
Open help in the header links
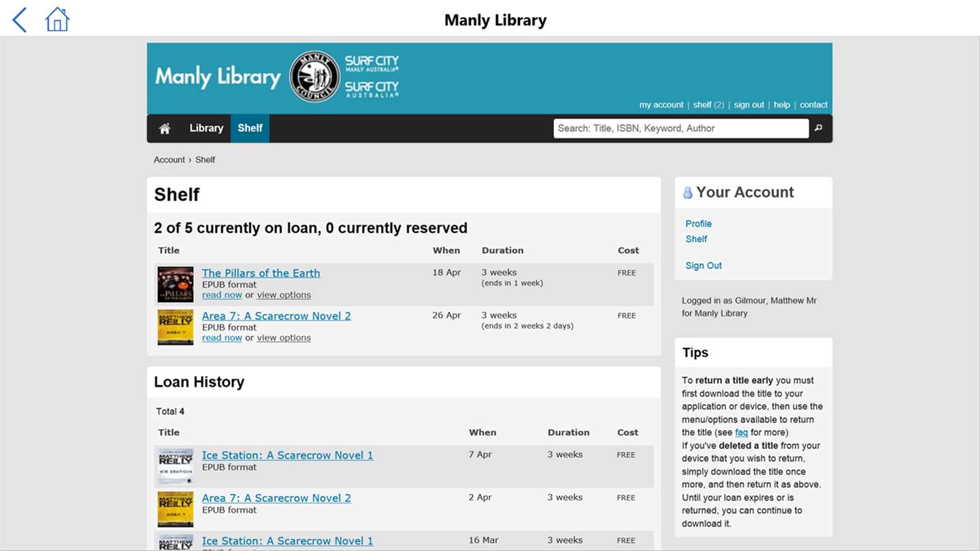coord(782,105)
